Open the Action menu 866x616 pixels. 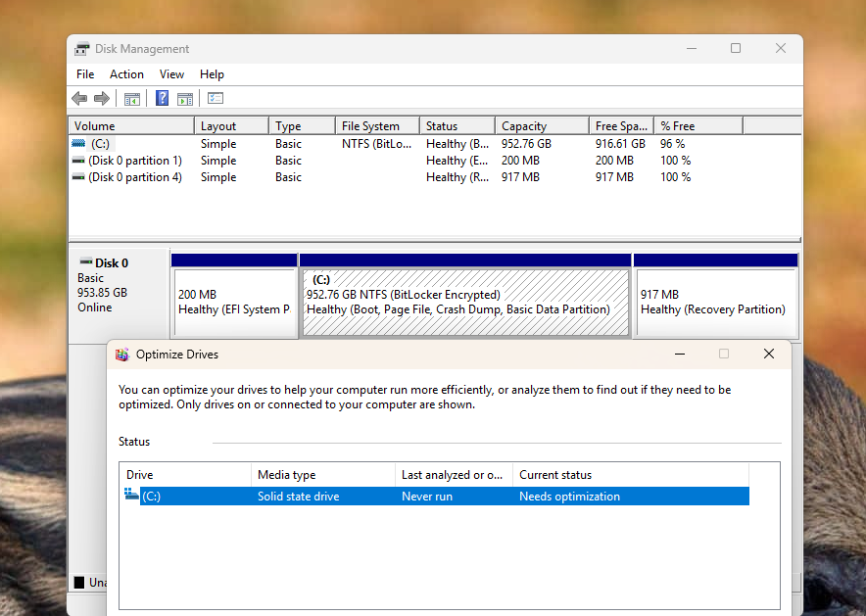pos(126,74)
